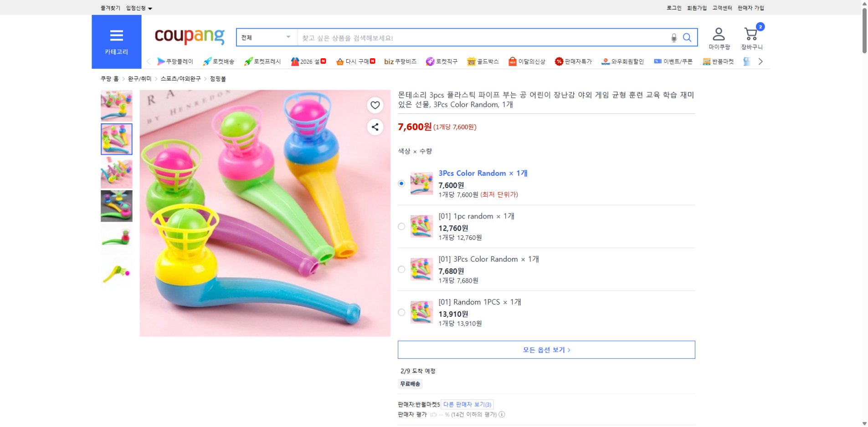Expand the 입점신청 dropdown arrow
The image size is (868, 427).
150,8
